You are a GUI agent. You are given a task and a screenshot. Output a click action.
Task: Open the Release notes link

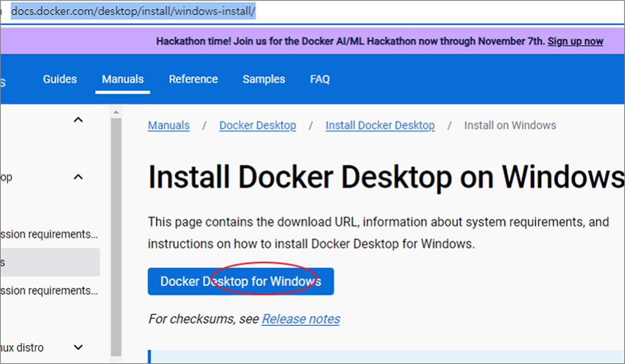[x=301, y=319]
